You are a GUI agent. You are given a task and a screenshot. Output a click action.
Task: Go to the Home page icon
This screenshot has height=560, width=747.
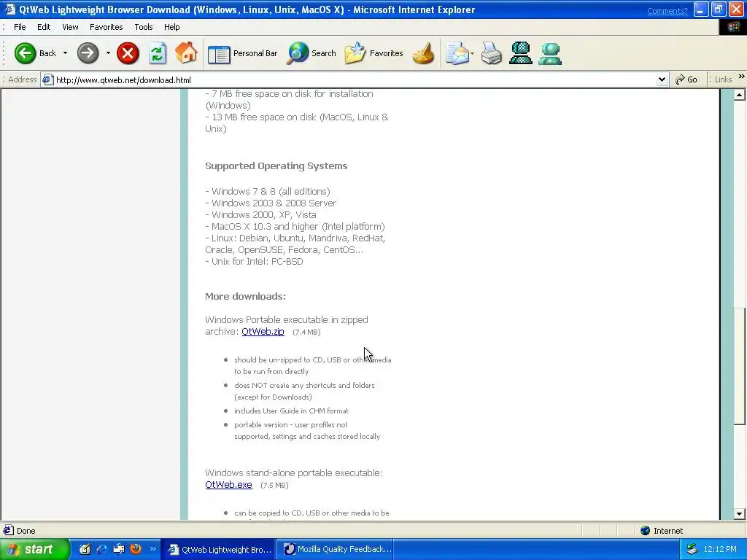click(186, 52)
